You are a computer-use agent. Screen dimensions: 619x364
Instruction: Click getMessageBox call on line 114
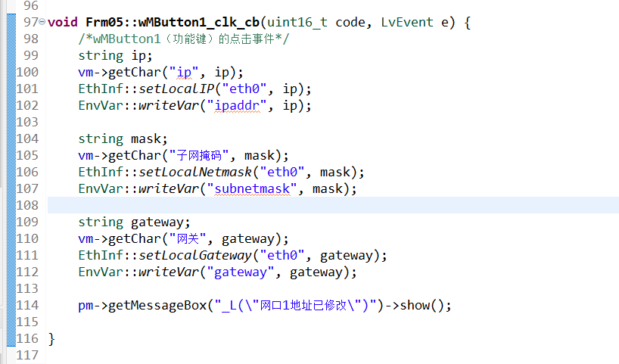157,306
